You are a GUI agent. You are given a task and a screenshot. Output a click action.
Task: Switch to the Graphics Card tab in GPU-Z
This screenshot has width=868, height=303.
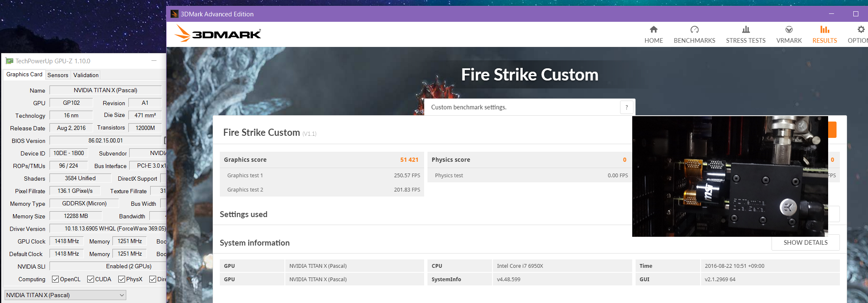click(x=24, y=75)
